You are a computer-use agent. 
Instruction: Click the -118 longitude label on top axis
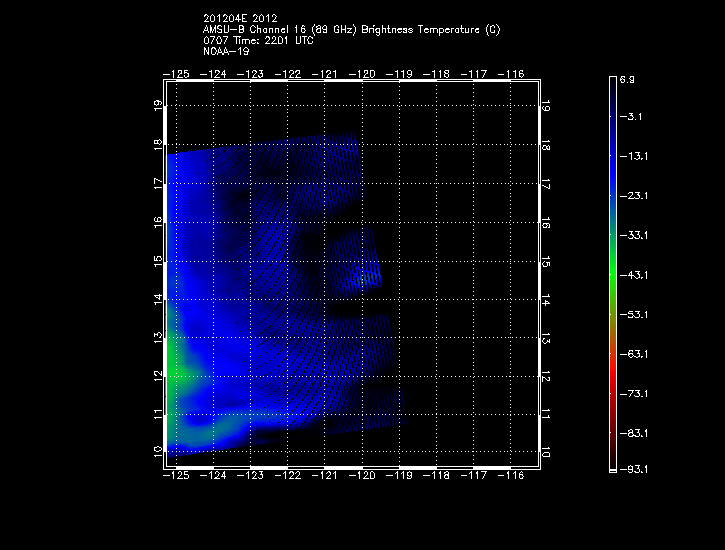436,74
